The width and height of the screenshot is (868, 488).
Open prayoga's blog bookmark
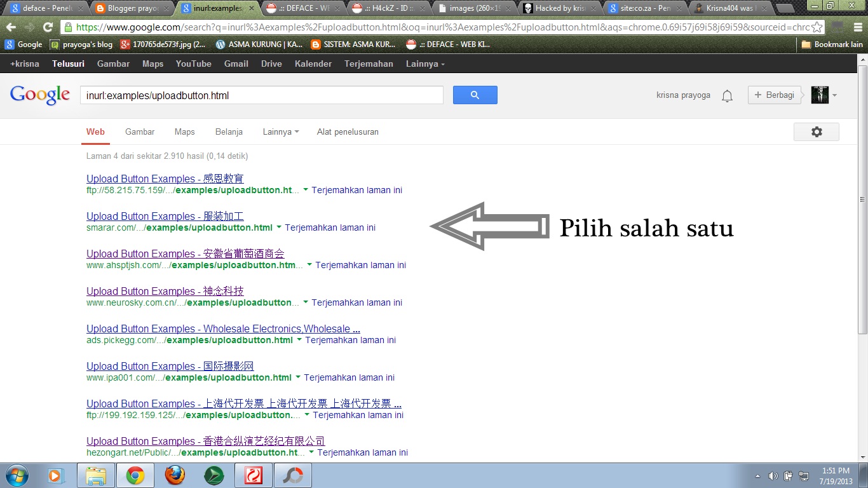[81, 44]
